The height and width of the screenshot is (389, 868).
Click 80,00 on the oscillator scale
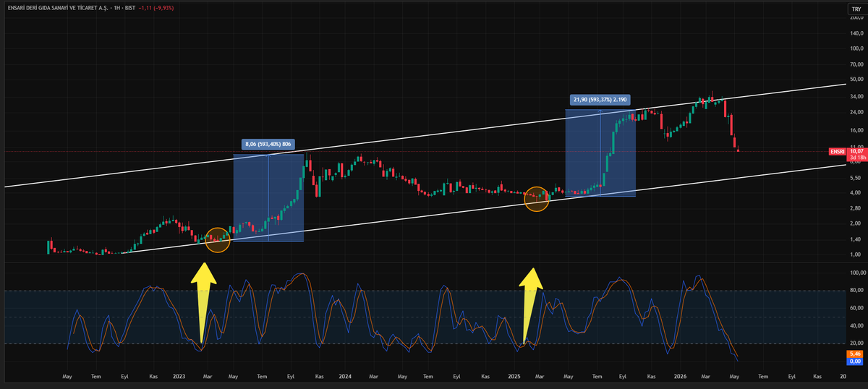[856, 291]
